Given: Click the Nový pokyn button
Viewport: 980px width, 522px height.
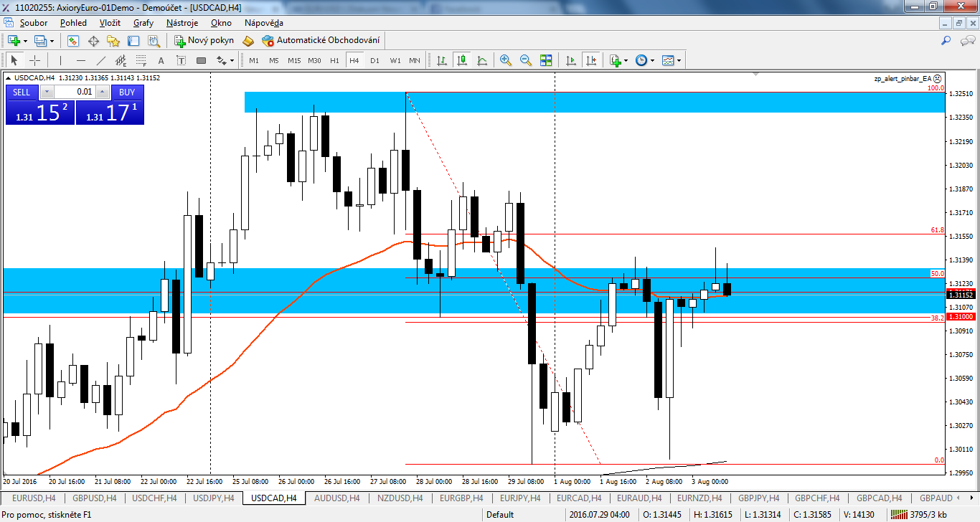Looking at the screenshot, I should 204,41.
